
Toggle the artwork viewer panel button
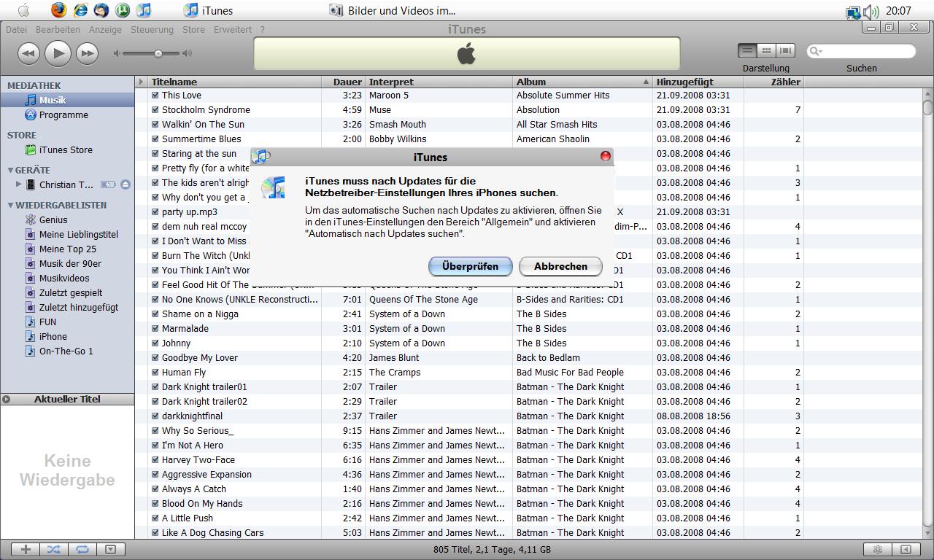point(110,549)
